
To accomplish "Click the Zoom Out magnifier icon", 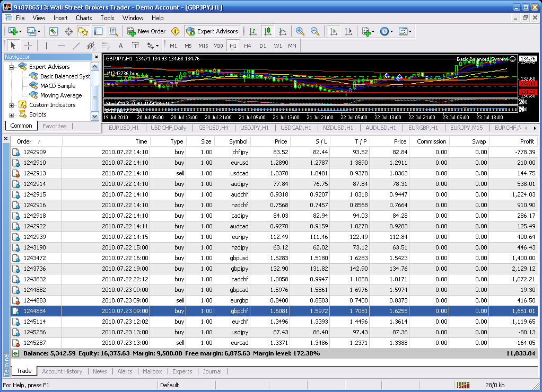I will tap(315, 31).
